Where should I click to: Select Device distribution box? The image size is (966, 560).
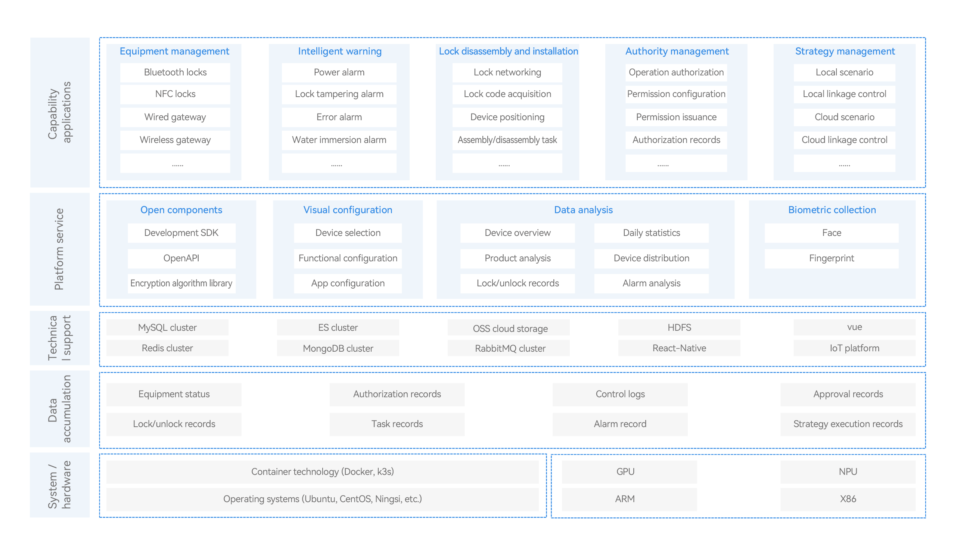point(651,258)
